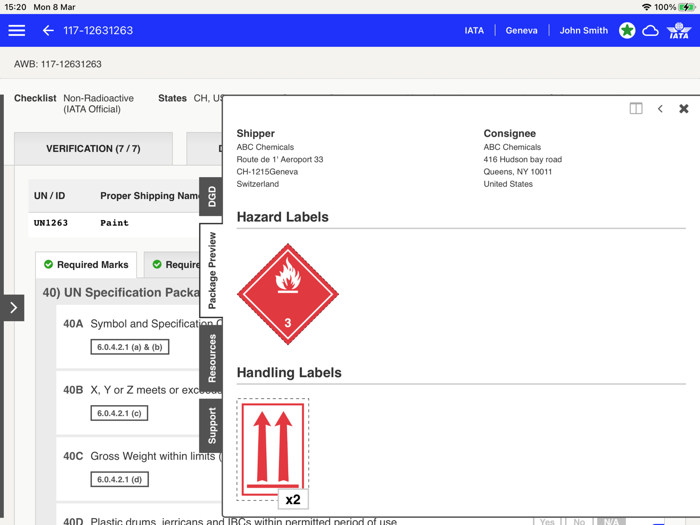Open the DGD side tab
700x525 pixels.
tap(211, 196)
